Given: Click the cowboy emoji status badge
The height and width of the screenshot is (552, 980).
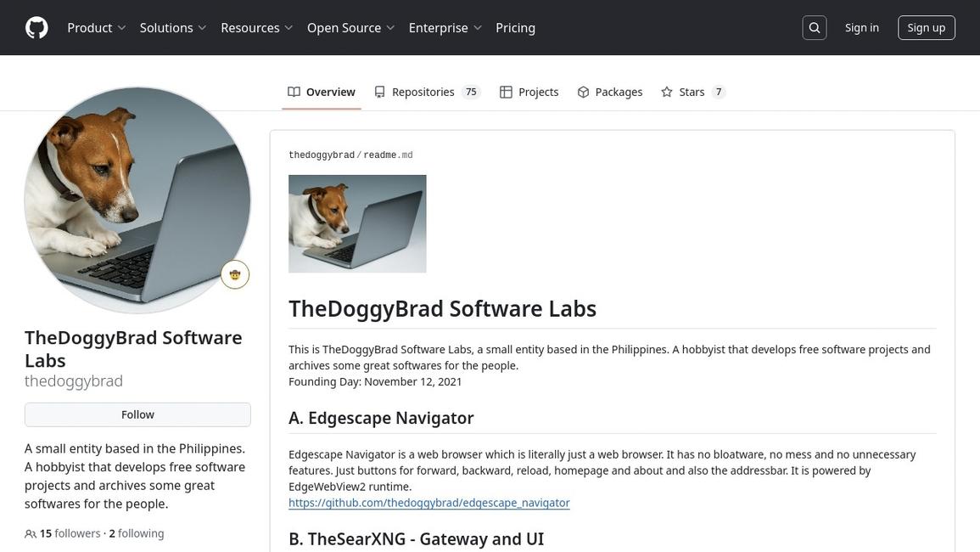Looking at the screenshot, I should [235, 275].
